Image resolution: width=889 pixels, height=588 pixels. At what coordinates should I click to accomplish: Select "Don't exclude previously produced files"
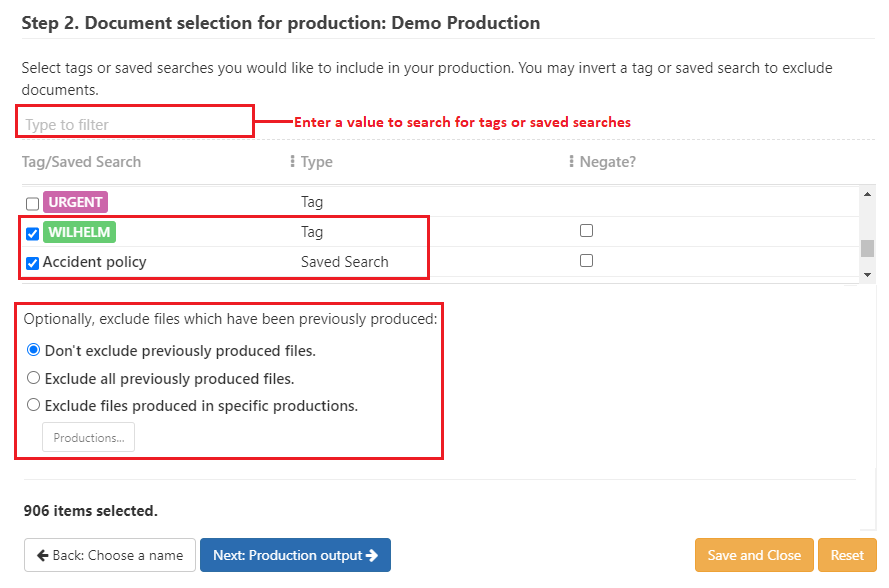click(x=32, y=349)
